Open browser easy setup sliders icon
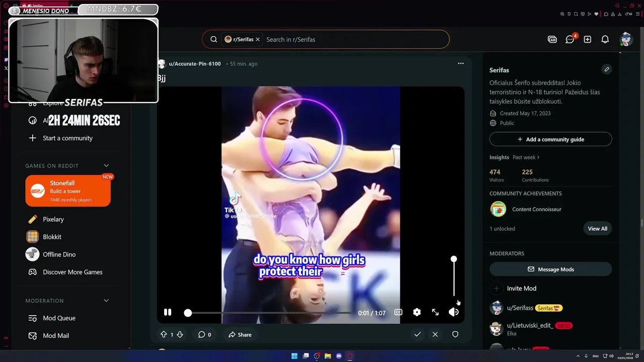The width and height of the screenshot is (644, 362). click(637, 14)
